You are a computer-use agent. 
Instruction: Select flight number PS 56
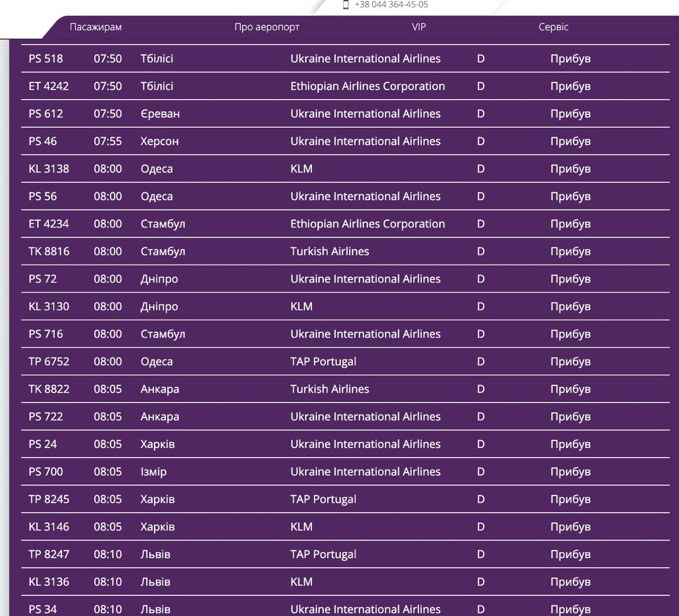tap(42, 197)
